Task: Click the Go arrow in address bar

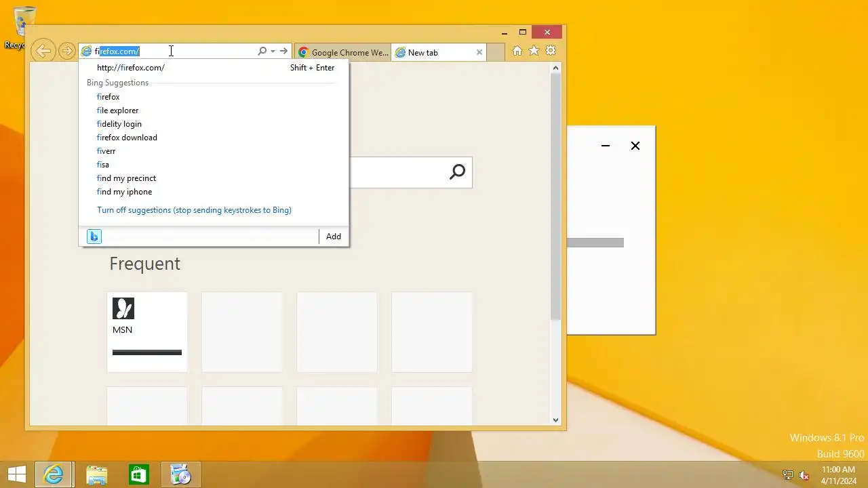Action: [x=283, y=51]
